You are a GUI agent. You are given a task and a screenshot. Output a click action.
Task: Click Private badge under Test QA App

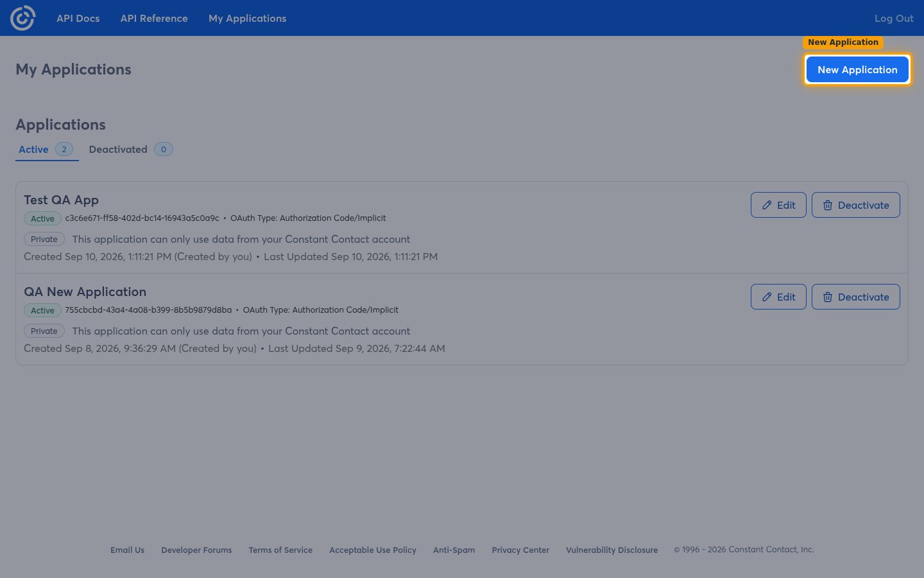pos(44,239)
